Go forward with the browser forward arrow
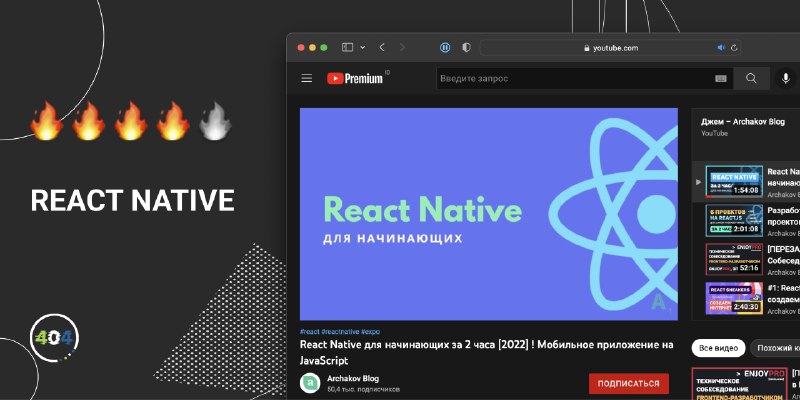The width and height of the screenshot is (800, 400). click(402, 47)
